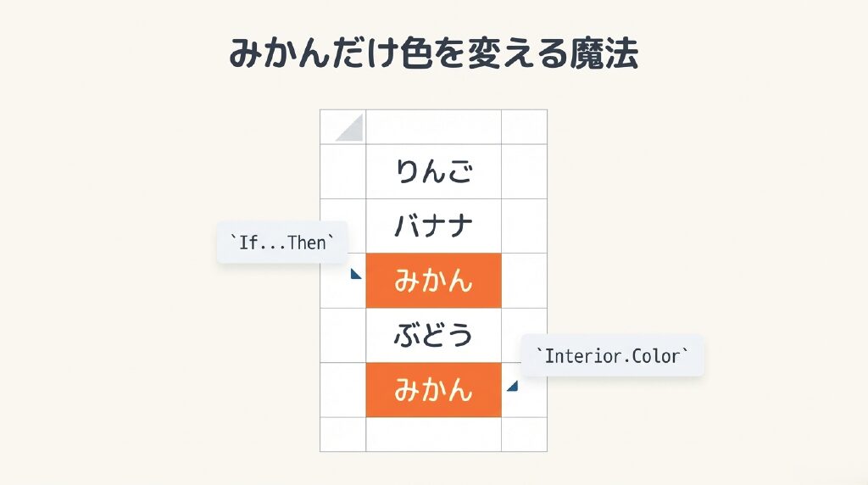This screenshot has height=485, width=868.
Task: Click the select-all corner triangle
Action: [349, 127]
